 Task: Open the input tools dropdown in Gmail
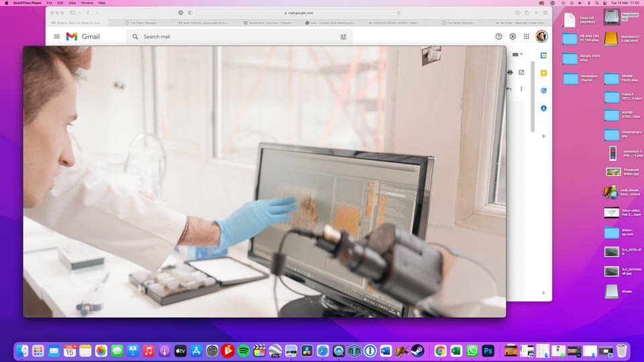pyautogui.click(x=517, y=54)
